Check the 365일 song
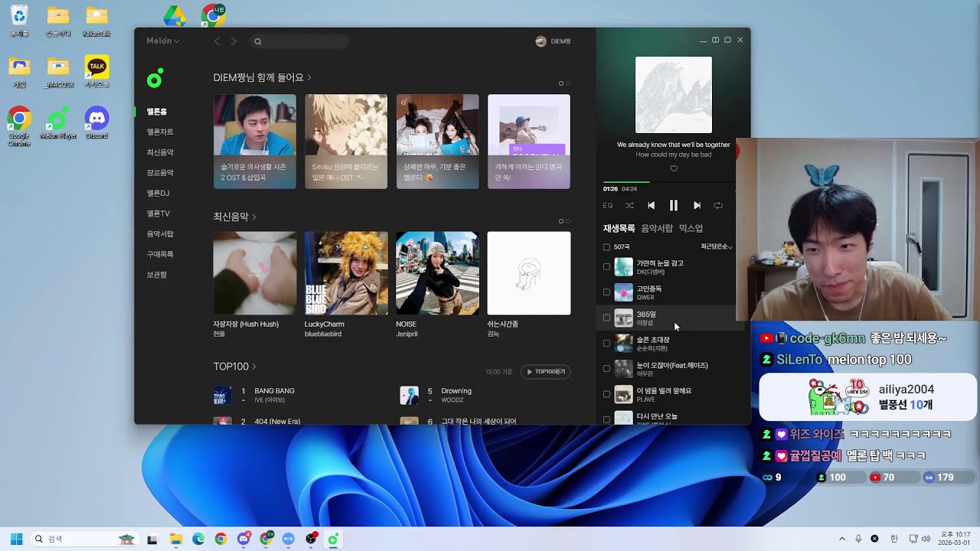This screenshot has height=551, width=980. pos(606,318)
